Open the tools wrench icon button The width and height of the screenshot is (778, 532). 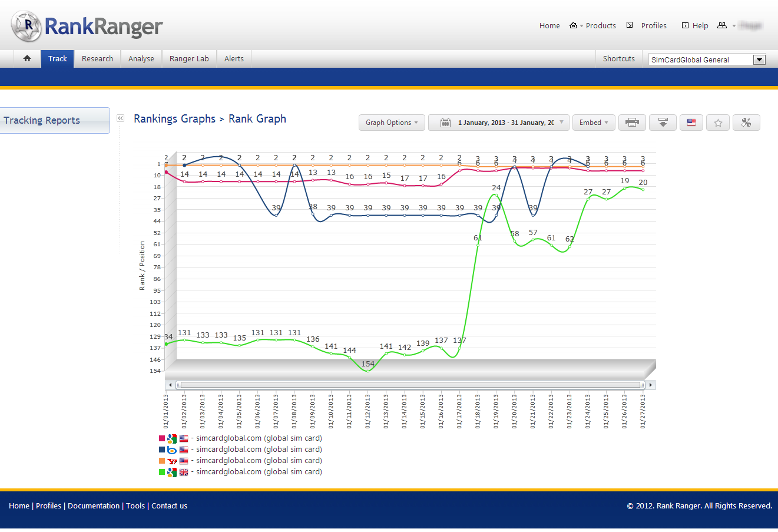coord(746,123)
